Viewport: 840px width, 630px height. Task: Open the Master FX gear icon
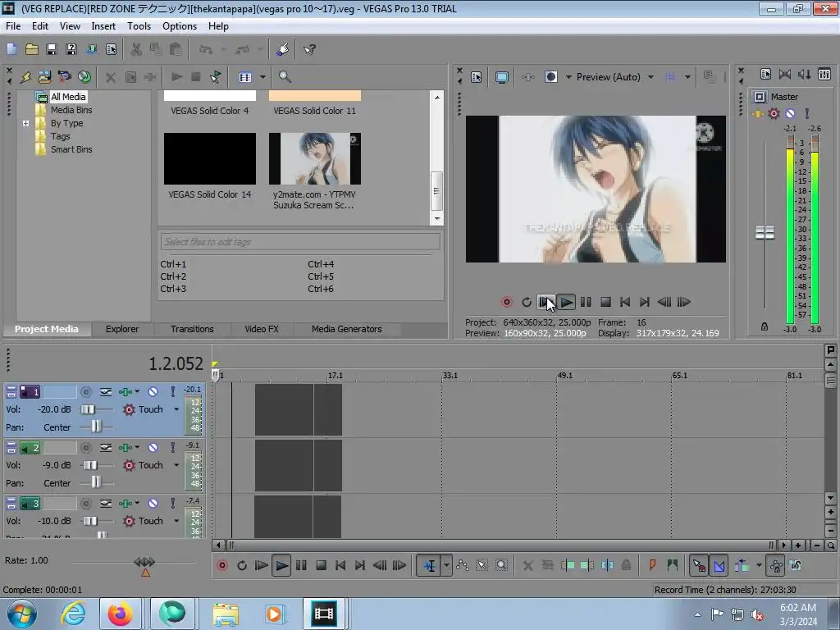tap(774, 113)
